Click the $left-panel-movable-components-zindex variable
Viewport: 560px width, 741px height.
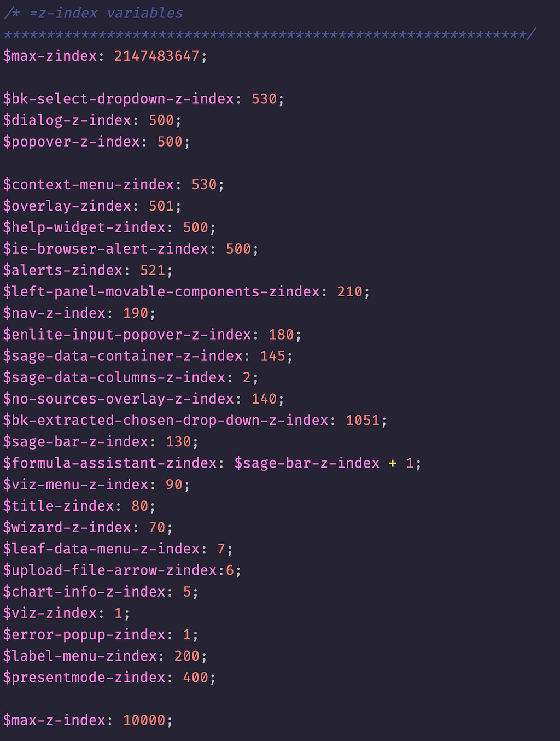[161, 291]
